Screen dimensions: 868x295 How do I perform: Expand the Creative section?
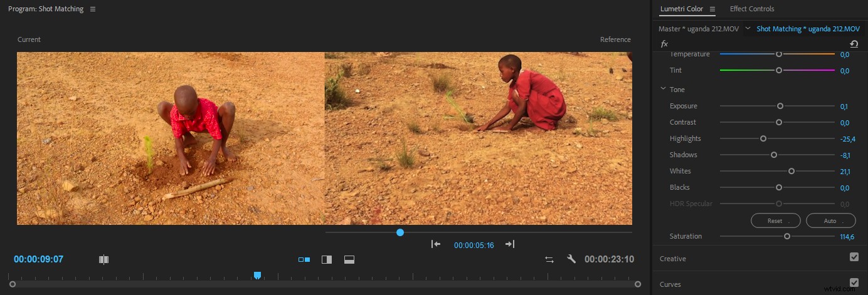click(x=673, y=259)
